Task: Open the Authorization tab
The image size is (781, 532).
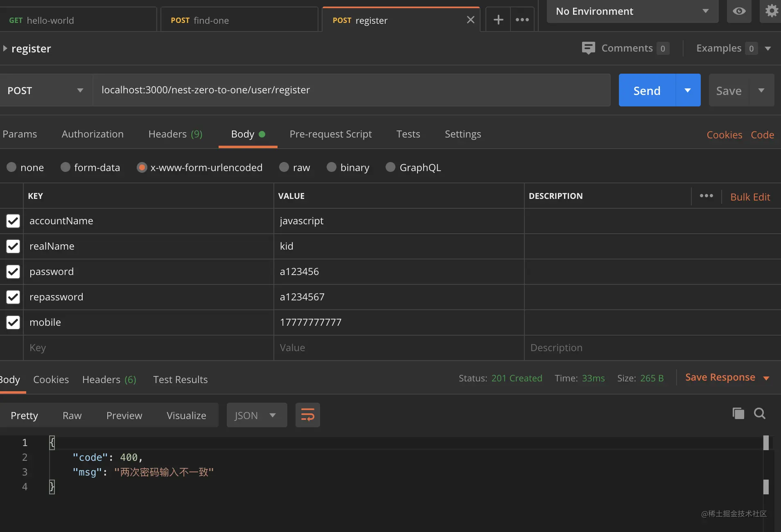Action: pos(93,134)
